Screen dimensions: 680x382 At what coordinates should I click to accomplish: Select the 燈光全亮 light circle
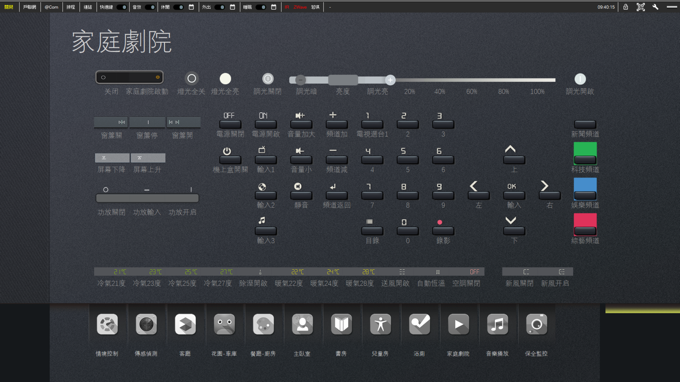point(225,78)
